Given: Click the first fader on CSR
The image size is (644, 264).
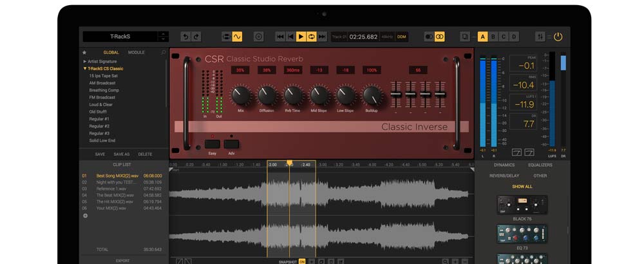Looking at the screenshot, I should (x=396, y=95).
